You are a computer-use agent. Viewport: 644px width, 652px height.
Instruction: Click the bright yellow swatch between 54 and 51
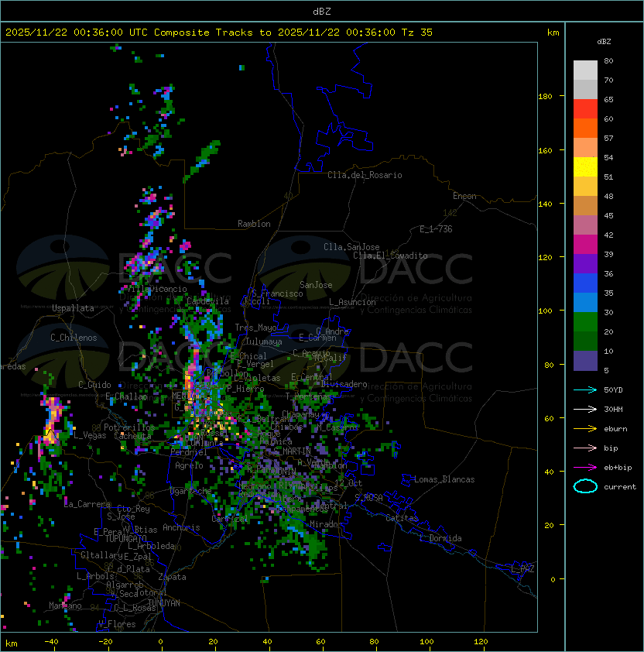click(x=585, y=167)
